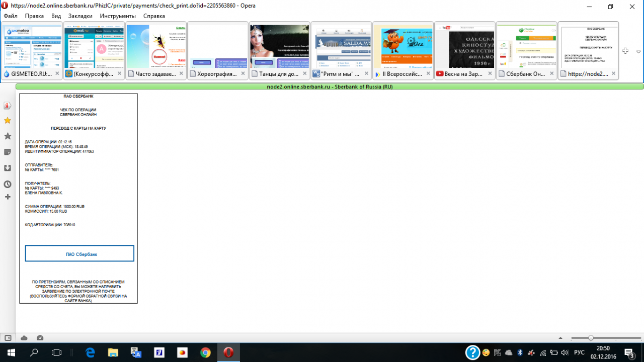Open the translator app on taskbar
Screen dimensions: 644x362
tap(136, 352)
